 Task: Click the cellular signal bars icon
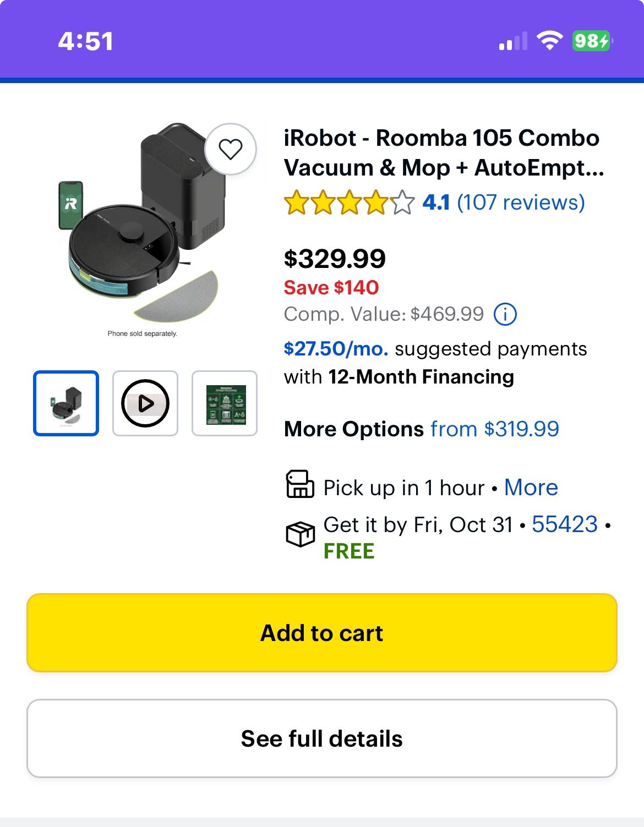point(512,40)
